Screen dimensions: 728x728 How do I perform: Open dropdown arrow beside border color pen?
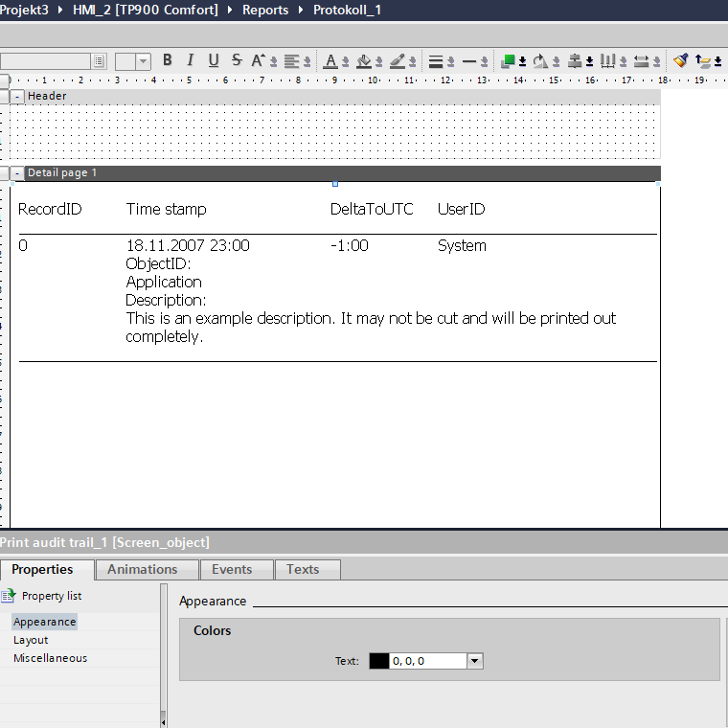click(x=412, y=61)
